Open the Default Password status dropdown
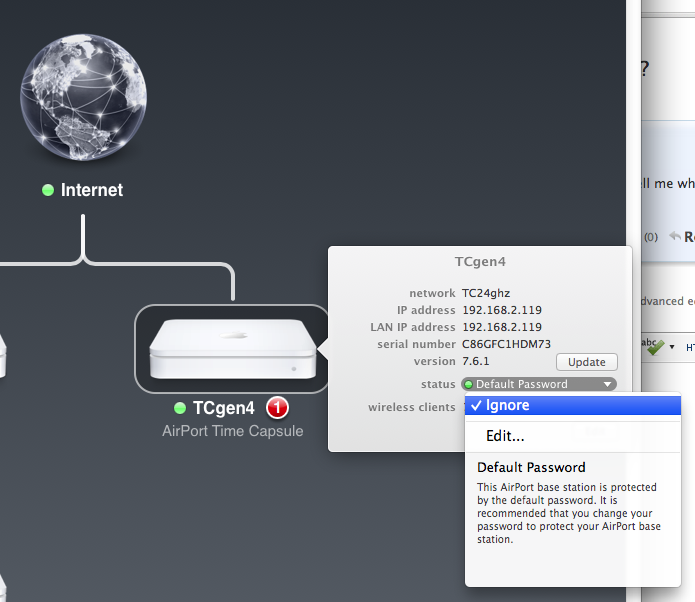The image size is (695, 602). [x=539, y=384]
